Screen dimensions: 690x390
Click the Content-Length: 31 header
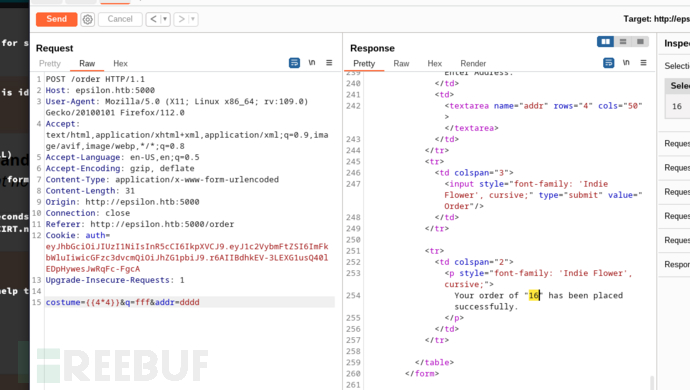point(90,191)
